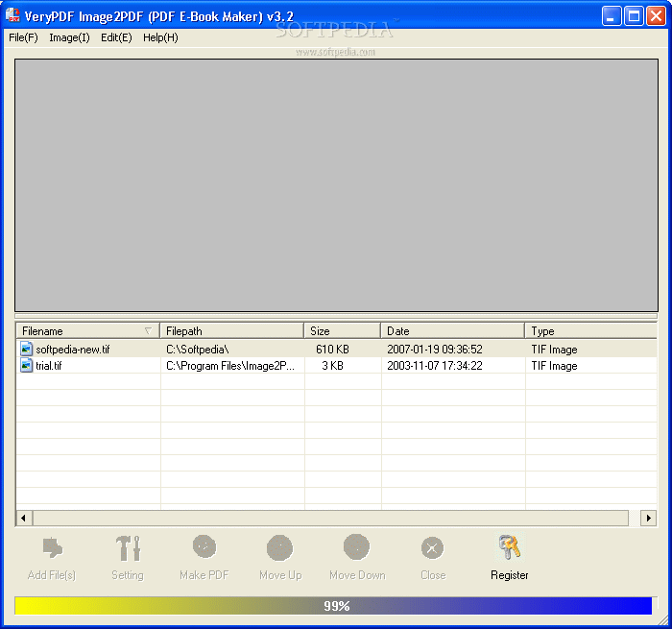Click the image icon beside trial.tif

pyautogui.click(x=26, y=365)
